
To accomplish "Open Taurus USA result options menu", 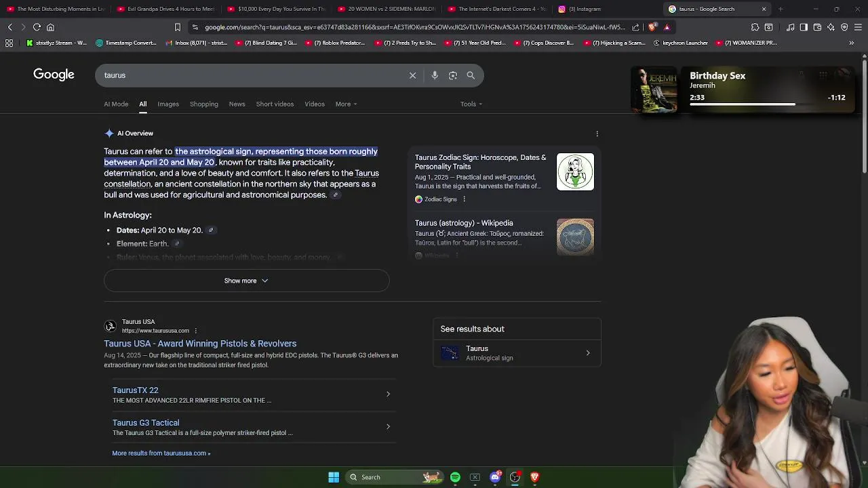I will coord(195,331).
